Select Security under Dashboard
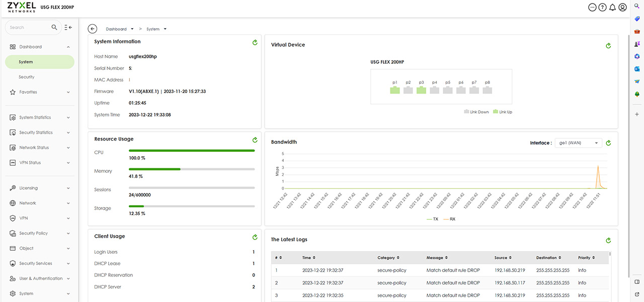Screen dimensions: 644x302 [39, 77]
